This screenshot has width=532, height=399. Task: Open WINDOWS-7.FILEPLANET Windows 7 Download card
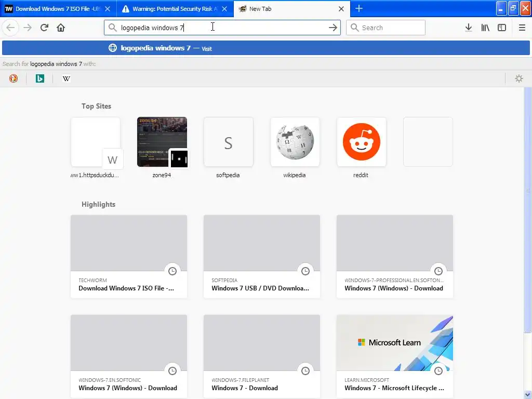(262, 356)
